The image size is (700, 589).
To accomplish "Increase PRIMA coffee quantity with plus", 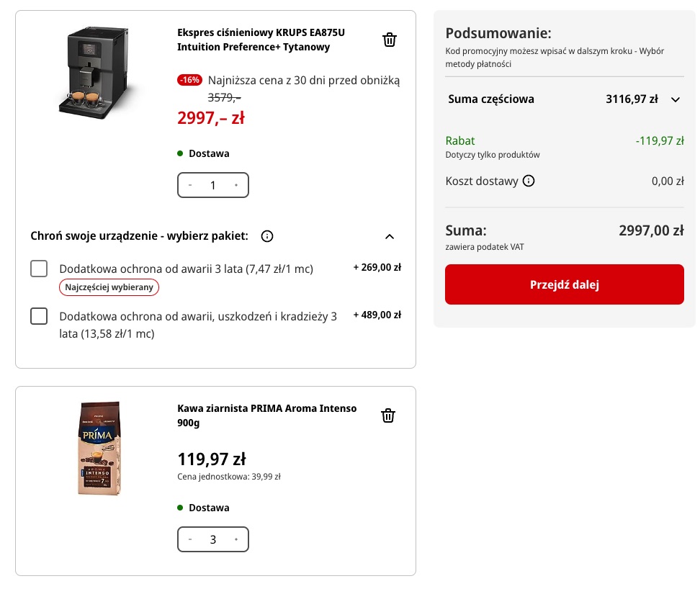I will (x=236, y=539).
